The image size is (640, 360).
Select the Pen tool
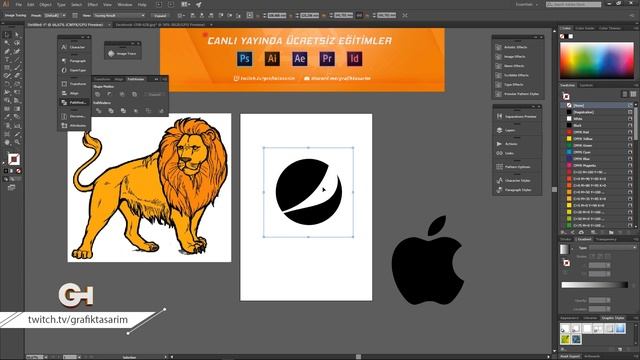point(7,52)
